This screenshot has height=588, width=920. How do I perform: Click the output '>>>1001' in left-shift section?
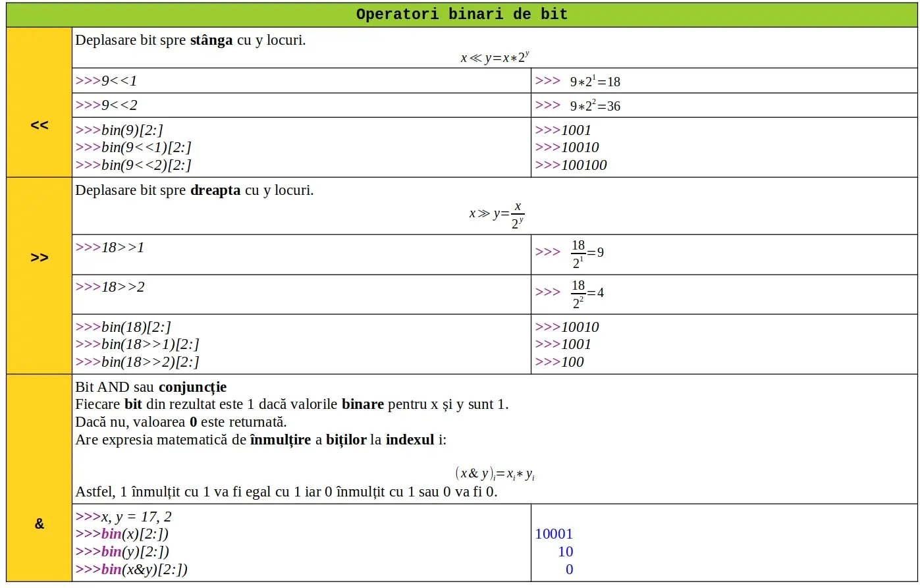coord(563,130)
